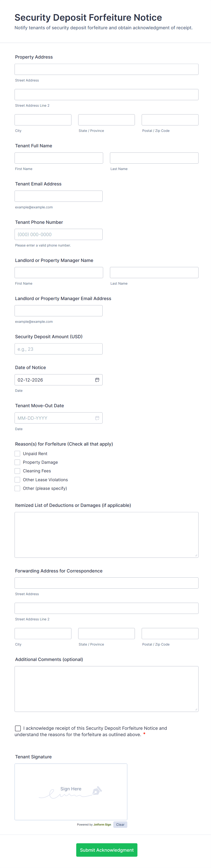Click the Itemized List of Deductions textarea
The image size is (211, 868).
click(106, 534)
